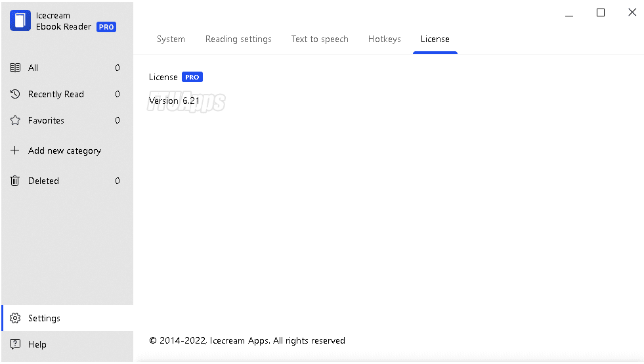Maximize the Ebook Reader window
The image size is (644, 364).
pos(601,12)
